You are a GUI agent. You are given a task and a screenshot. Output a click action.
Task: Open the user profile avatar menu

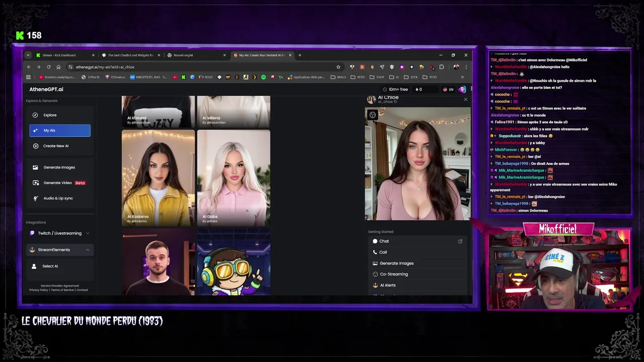click(462, 89)
